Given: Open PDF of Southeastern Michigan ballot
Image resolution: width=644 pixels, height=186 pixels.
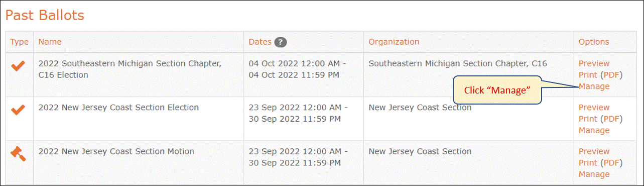Looking at the screenshot, I should (x=611, y=75).
